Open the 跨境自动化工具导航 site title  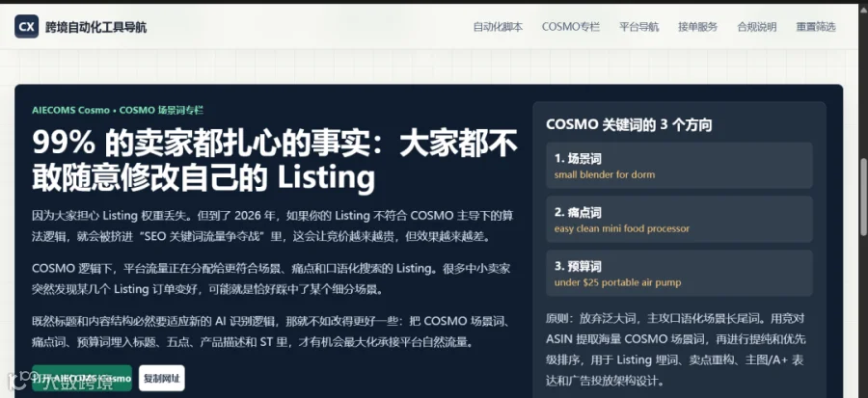[x=95, y=27]
